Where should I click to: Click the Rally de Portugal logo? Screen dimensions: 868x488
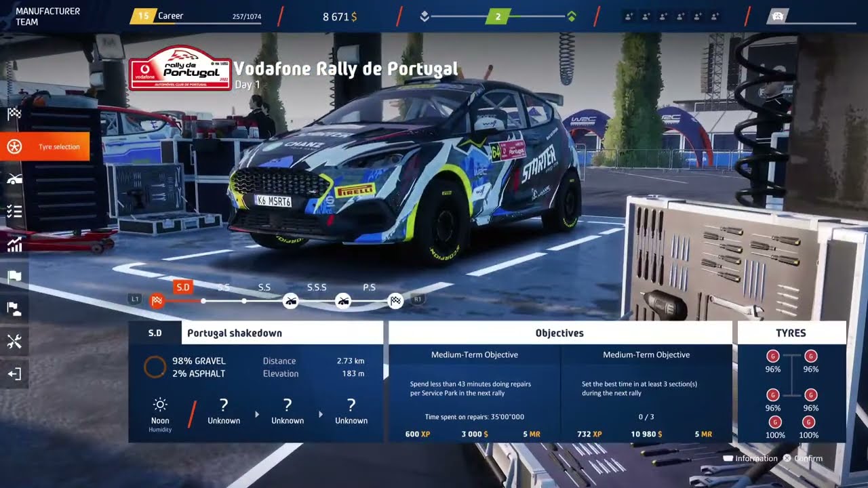[x=180, y=68]
